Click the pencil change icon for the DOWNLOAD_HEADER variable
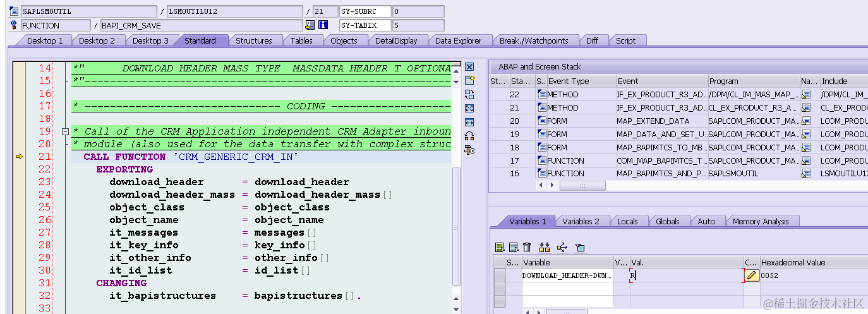Viewport: 868px width, 314px height. pyautogui.click(x=751, y=275)
